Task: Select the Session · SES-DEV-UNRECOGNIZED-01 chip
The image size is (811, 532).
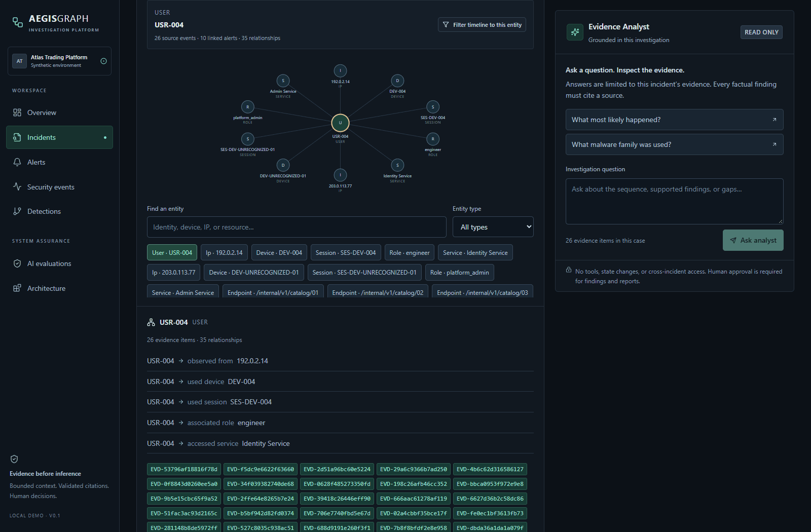Action: click(x=364, y=272)
